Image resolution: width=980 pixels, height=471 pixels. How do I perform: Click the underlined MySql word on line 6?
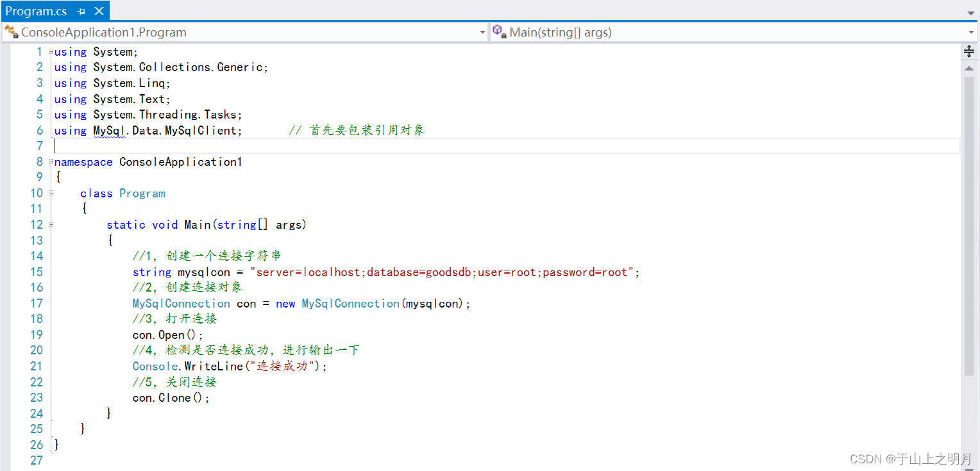point(110,131)
